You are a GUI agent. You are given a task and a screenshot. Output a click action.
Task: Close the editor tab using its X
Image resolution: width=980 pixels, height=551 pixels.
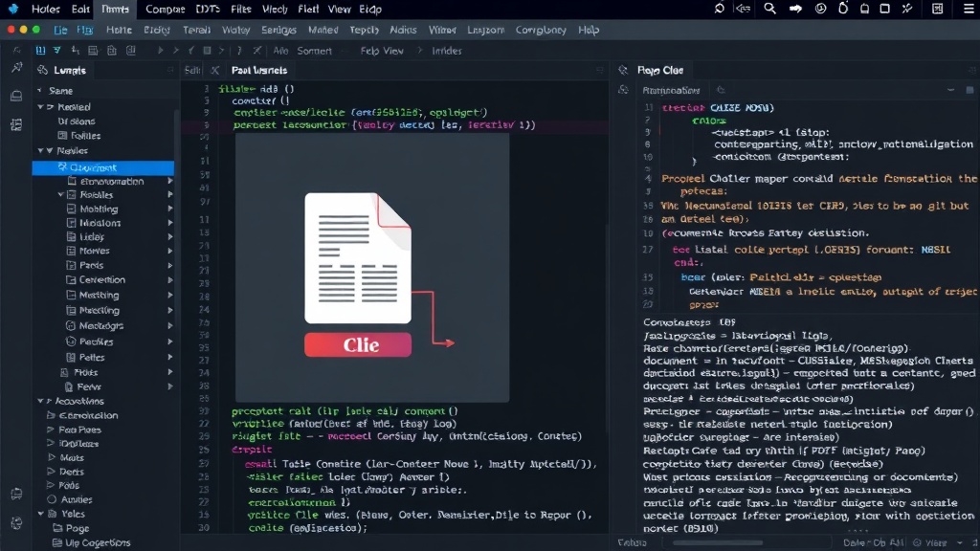point(214,70)
